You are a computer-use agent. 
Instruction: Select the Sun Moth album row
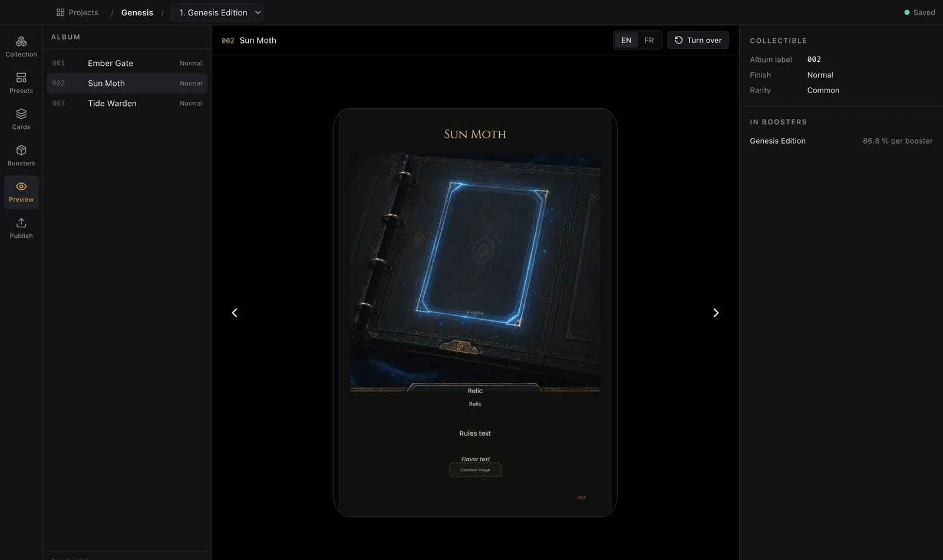[x=127, y=83]
